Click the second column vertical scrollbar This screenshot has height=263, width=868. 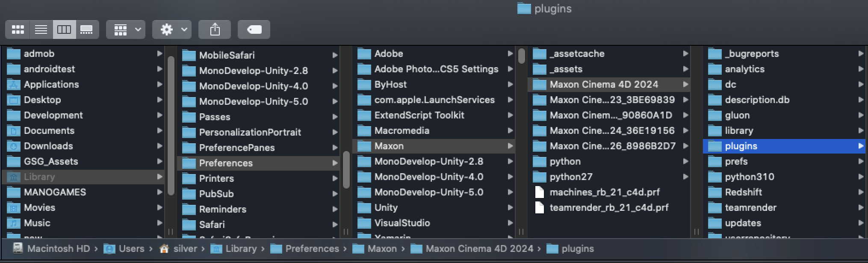(x=346, y=170)
